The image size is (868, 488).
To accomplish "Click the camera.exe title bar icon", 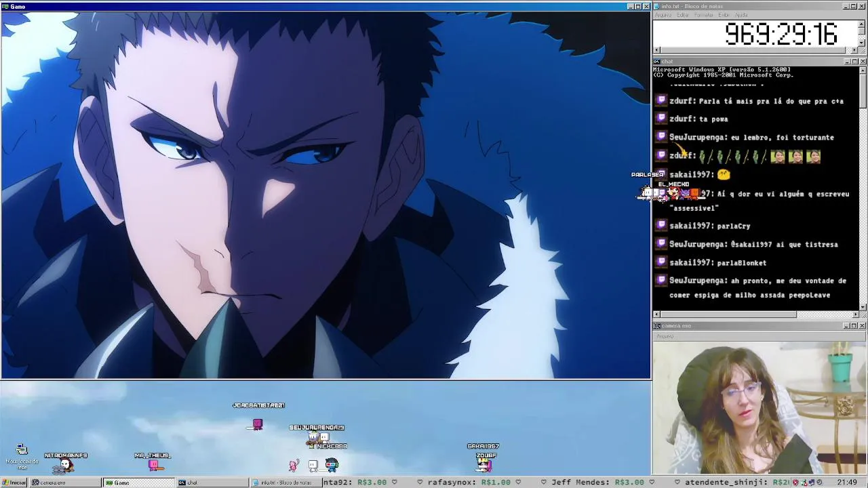I will pyautogui.click(x=656, y=326).
